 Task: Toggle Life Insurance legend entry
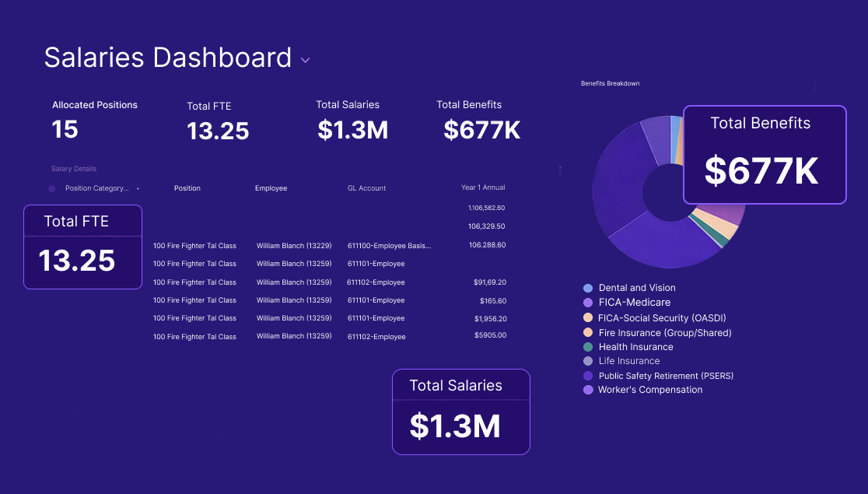tap(628, 361)
